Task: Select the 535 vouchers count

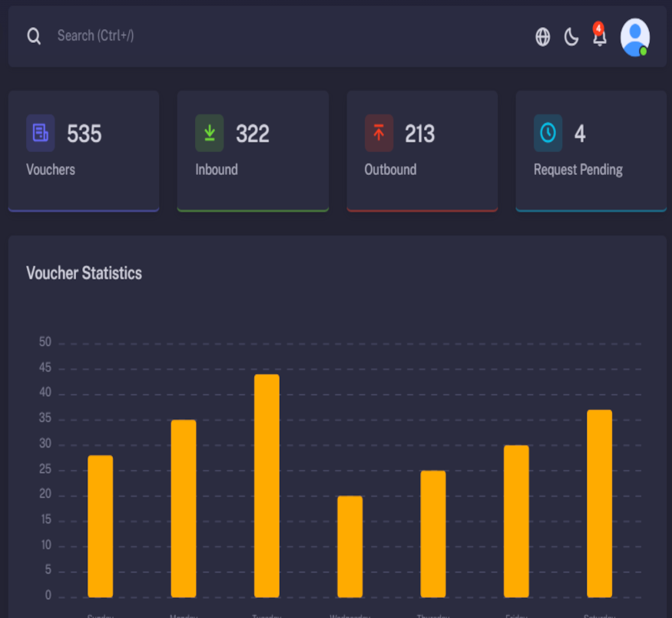Action: (84, 134)
